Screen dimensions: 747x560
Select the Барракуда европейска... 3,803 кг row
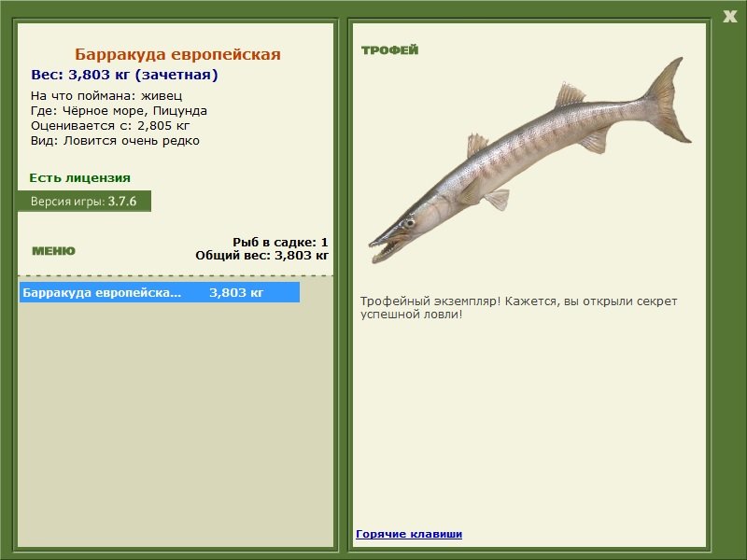(x=160, y=292)
